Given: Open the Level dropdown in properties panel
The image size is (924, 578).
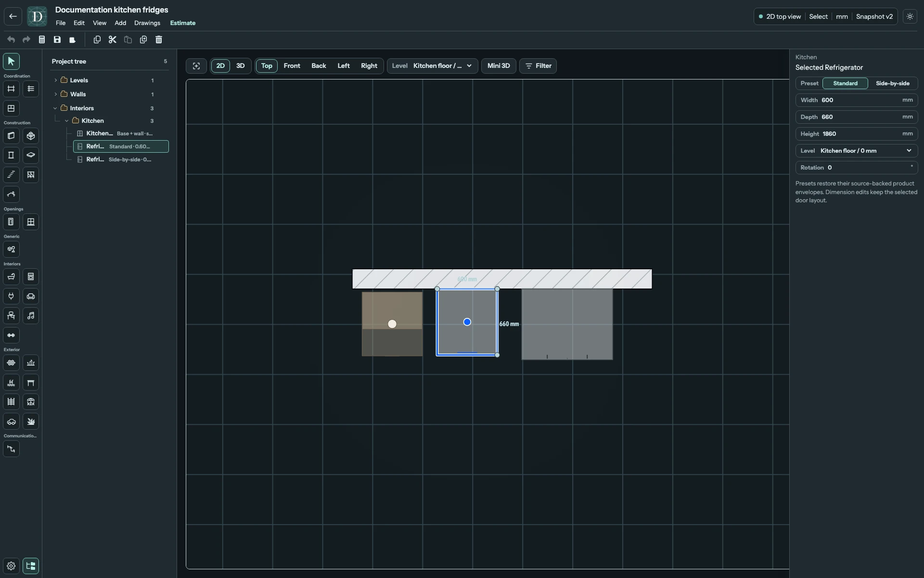Looking at the screenshot, I should pyautogui.click(x=857, y=151).
